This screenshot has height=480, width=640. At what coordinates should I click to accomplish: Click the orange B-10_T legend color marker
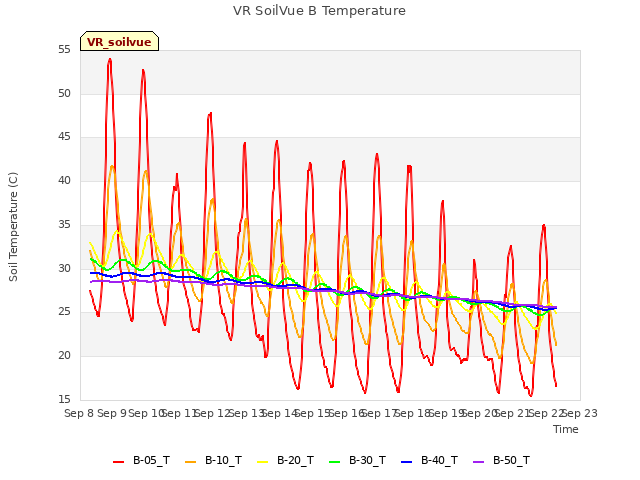191,462
